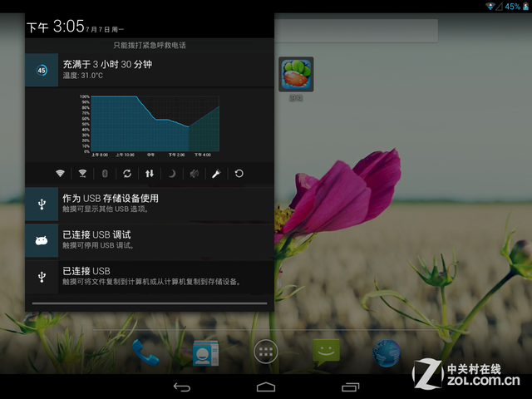Turn on the flashlight icon
The image size is (532, 399).
point(216,173)
